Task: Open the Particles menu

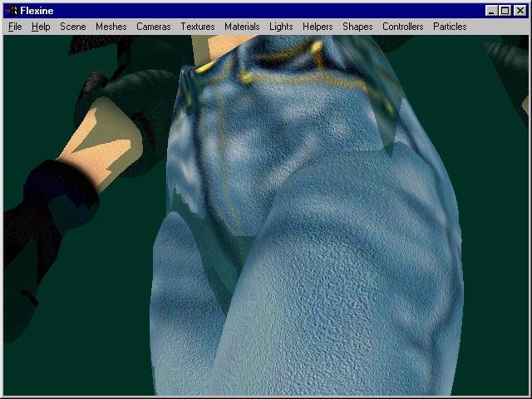Action: (x=450, y=27)
